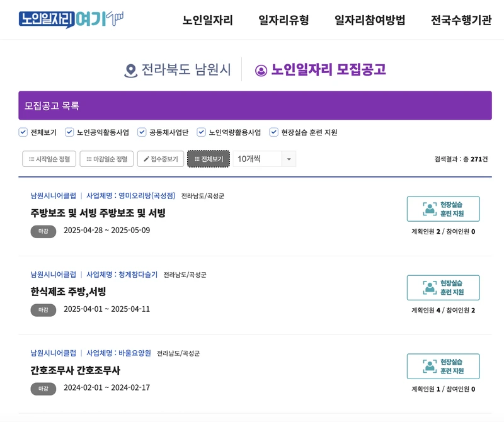Click 계획인원 2 / 참여인원 0 text
This screenshot has width=504, height=422.
[444, 231]
